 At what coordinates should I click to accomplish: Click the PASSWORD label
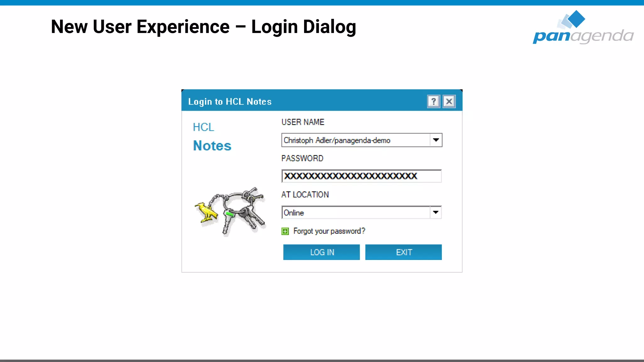[302, 158]
